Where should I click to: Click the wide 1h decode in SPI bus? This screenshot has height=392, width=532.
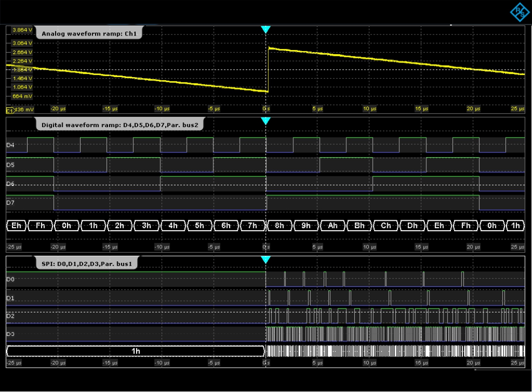click(x=135, y=351)
